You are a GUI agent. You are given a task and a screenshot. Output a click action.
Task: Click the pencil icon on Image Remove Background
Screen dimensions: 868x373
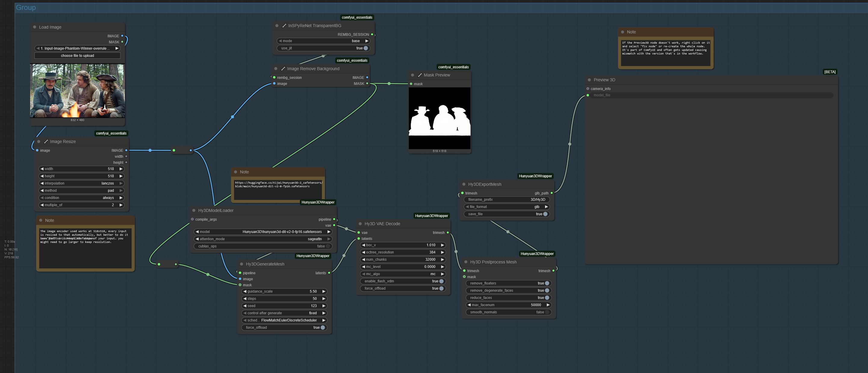click(x=284, y=68)
